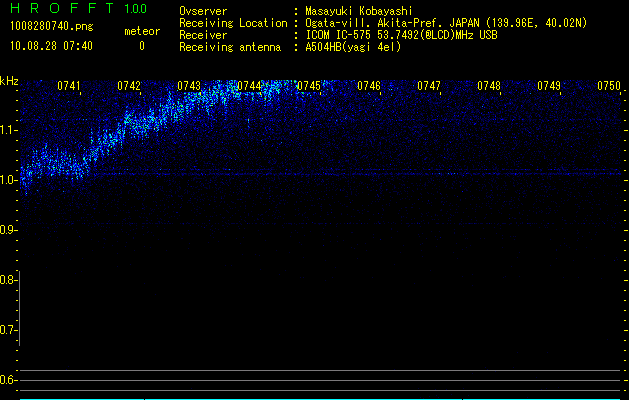This screenshot has width=629, height=400.
Task: Click the 0741 time marker
Action: coord(69,86)
